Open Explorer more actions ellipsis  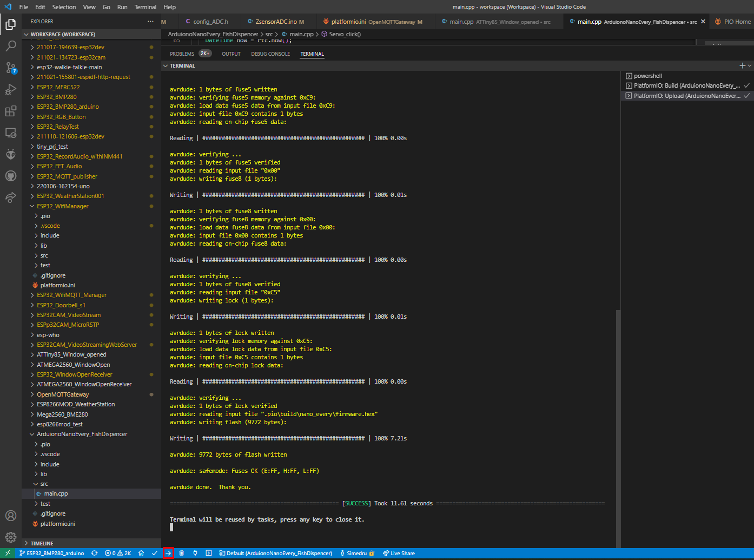point(150,22)
